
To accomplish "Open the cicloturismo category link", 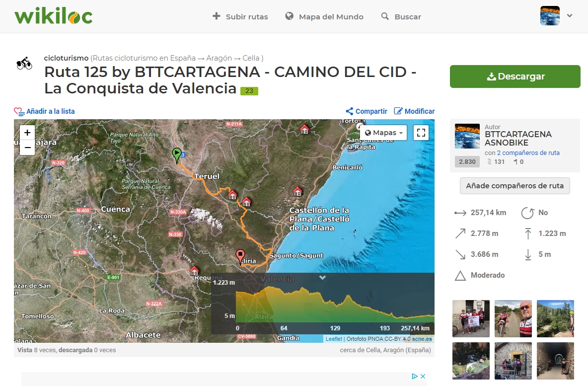I will (66, 58).
